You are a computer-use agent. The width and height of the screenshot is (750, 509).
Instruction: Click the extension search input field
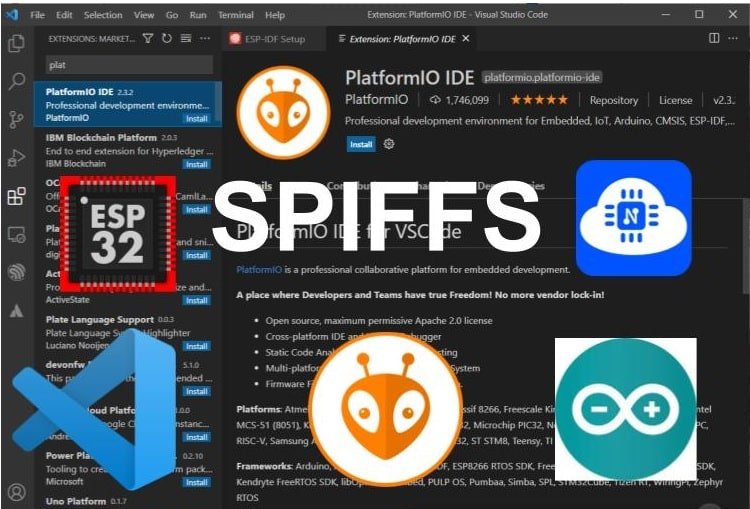[129, 65]
